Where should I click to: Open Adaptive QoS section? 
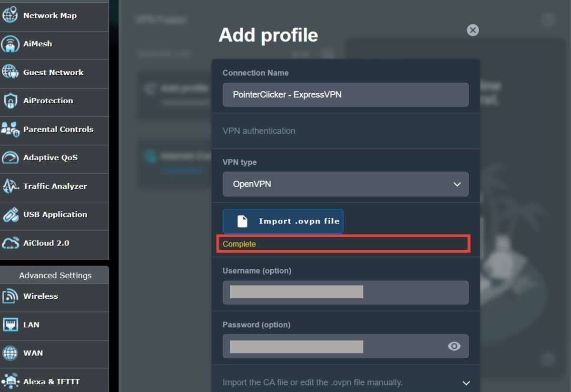coord(54,158)
